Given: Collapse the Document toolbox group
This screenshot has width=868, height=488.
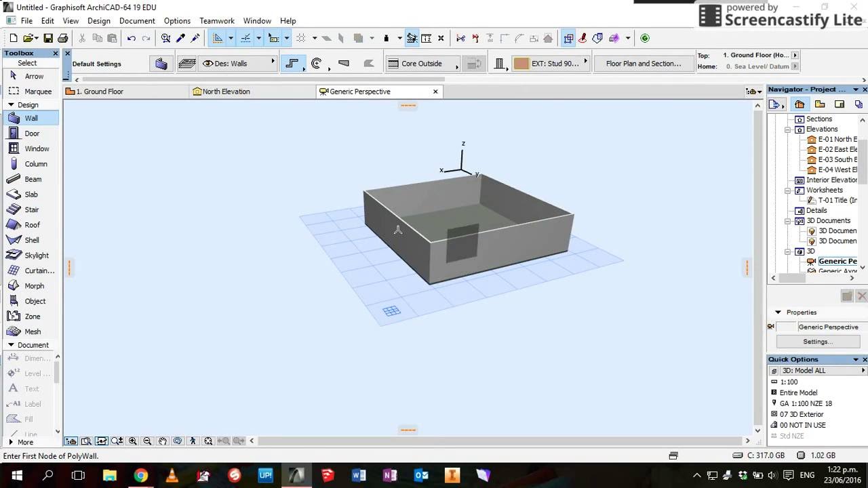Looking at the screenshot, I should 11,345.
